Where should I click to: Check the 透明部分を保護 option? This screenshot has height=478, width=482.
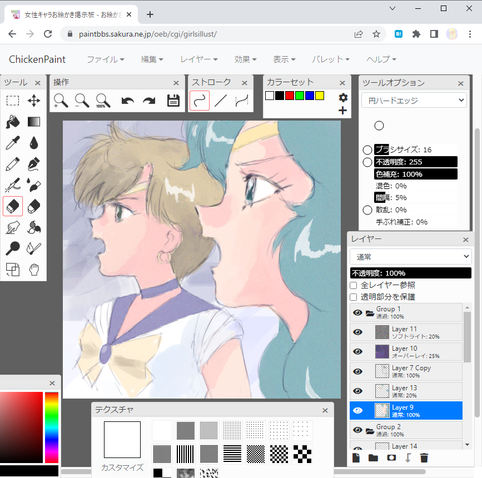tap(353, 297)
